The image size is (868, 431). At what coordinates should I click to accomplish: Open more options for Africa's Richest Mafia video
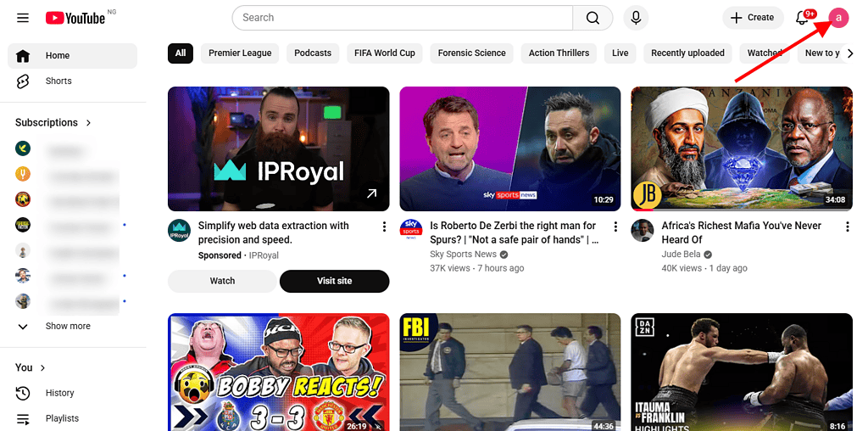click(847, 226)
